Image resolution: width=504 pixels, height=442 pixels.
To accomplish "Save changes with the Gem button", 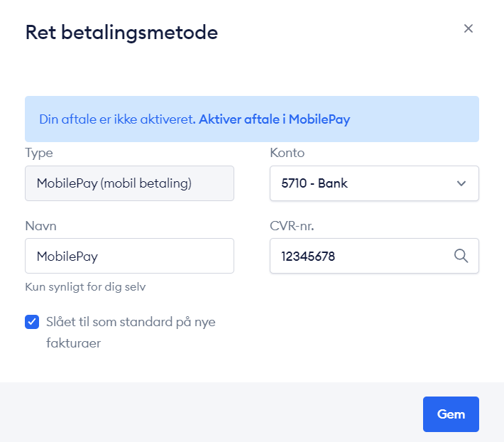I will click(451, 414).
